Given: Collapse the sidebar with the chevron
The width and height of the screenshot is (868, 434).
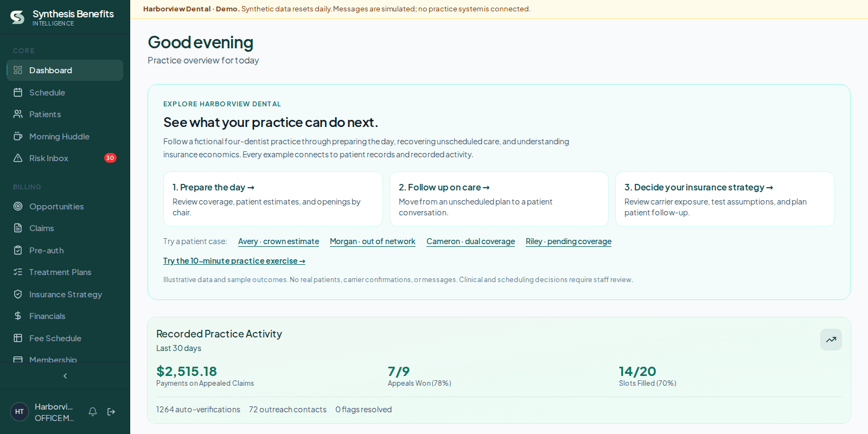Looking at the screenshot, I should 65,376.
